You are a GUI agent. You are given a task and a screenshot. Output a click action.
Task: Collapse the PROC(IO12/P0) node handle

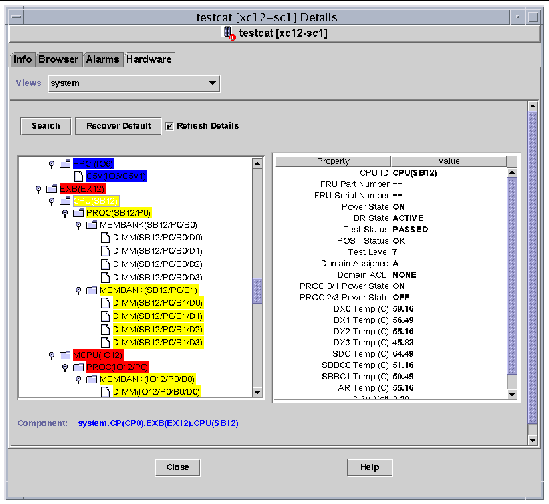coord(65,368)
